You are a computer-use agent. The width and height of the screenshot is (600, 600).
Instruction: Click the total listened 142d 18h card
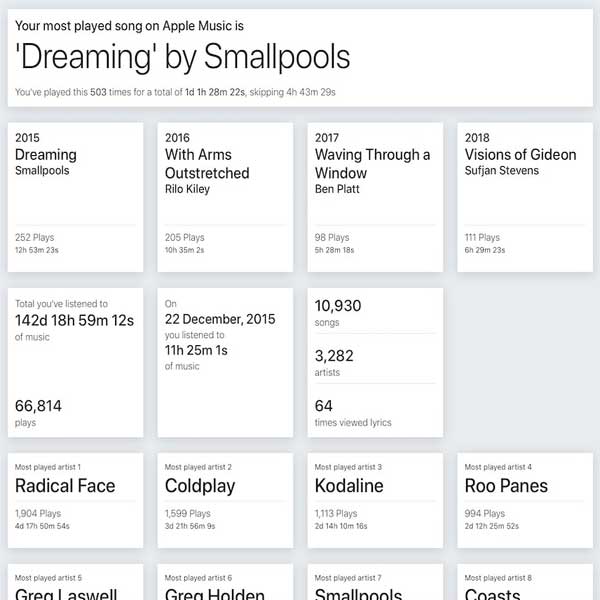coord(75,362)
